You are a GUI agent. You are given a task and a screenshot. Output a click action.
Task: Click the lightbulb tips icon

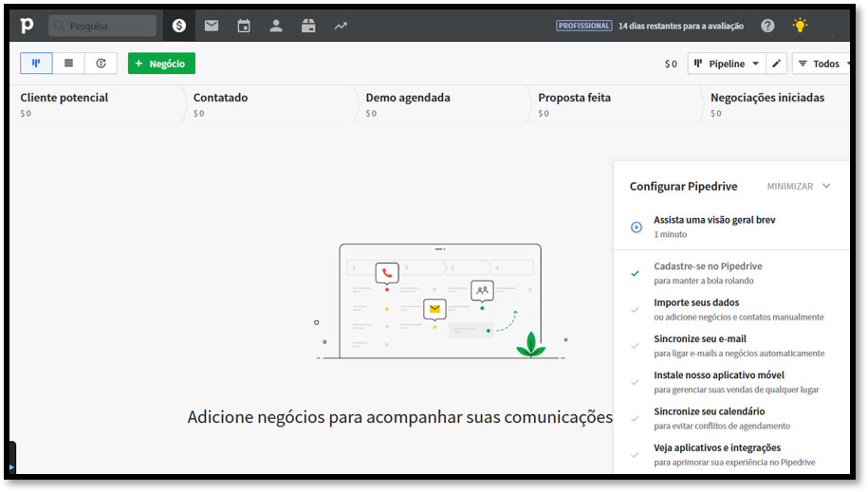pos(800,25)
